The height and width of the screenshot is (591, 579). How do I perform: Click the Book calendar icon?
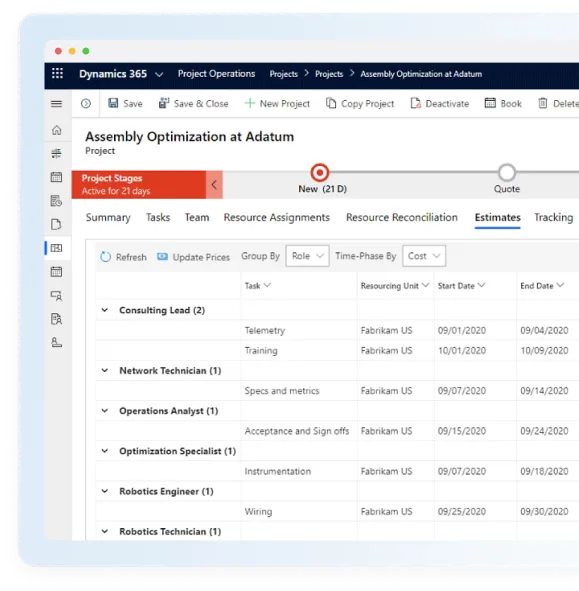[x=490, y=103]
